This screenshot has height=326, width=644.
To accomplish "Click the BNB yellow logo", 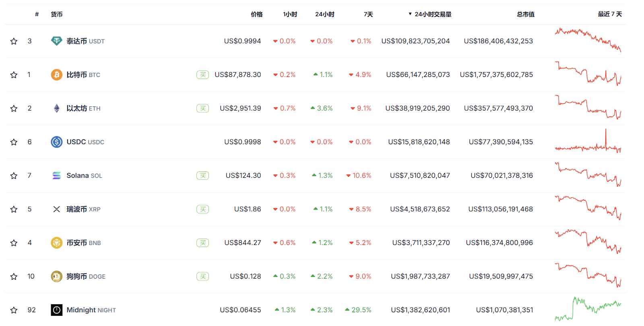I will coord(57,243).
